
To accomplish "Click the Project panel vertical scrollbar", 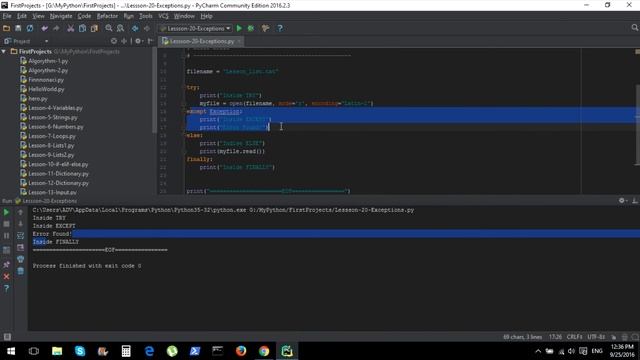I will click(x=154, y=91).
